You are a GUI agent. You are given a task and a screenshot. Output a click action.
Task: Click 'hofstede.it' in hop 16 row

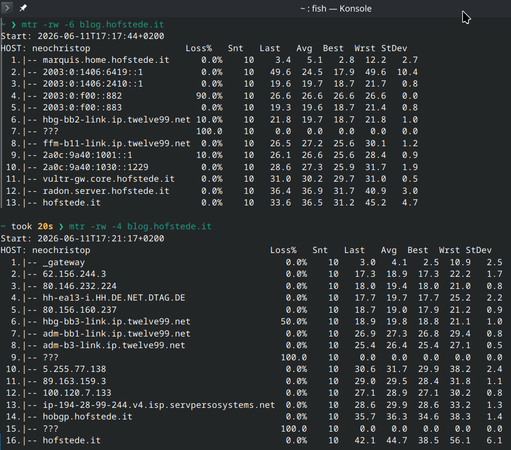point(71,440)
